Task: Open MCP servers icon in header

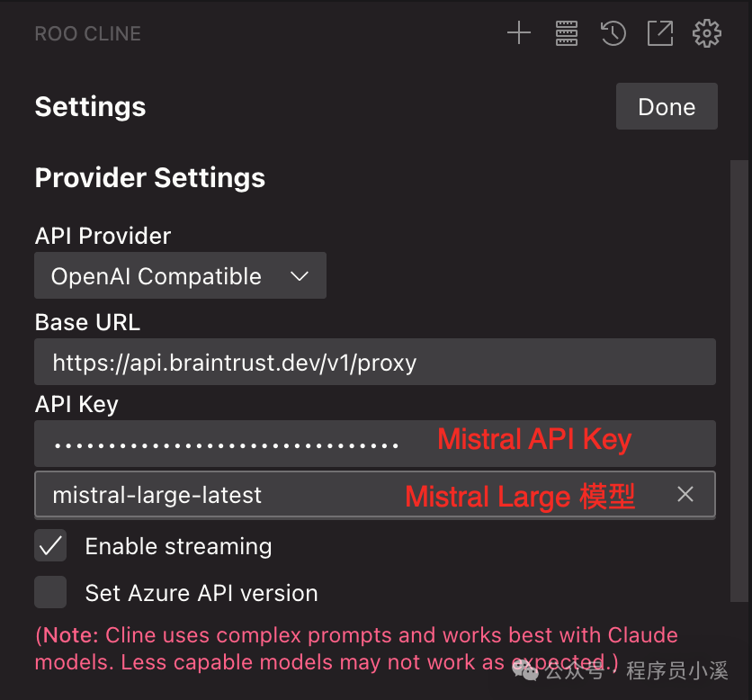Action: [567, 33]
